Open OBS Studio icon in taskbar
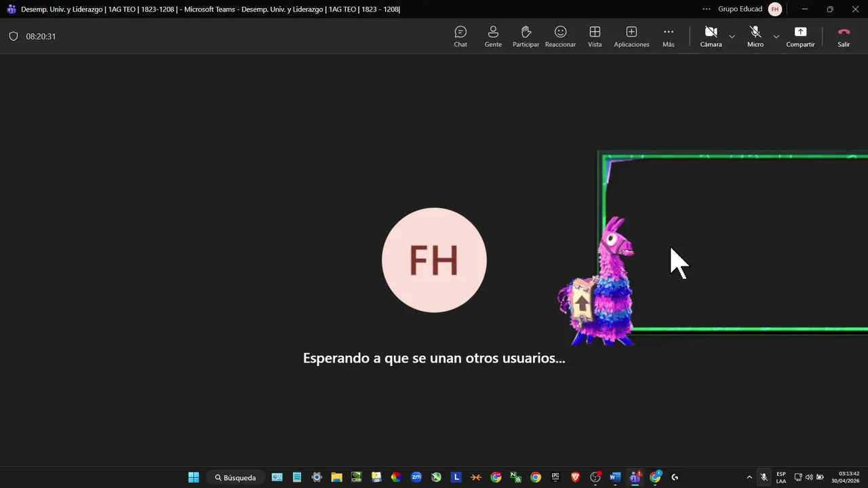 pos(595,477)
